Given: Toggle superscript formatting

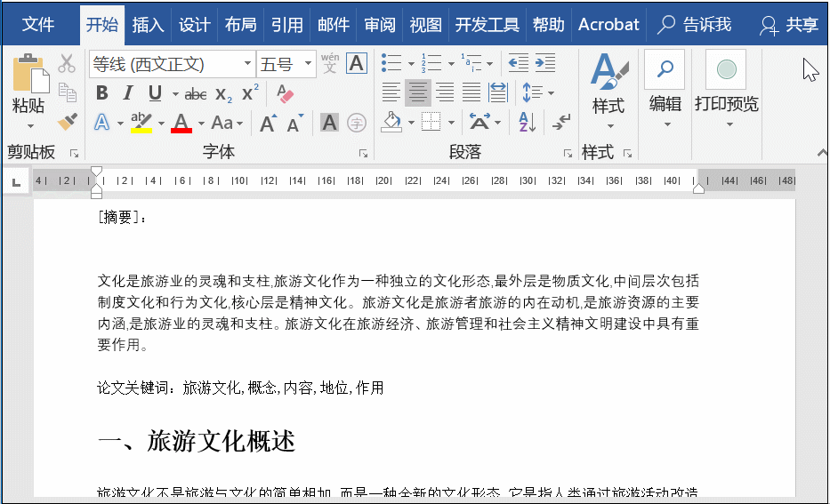Looking at the screenshot, I should point(250,92).
